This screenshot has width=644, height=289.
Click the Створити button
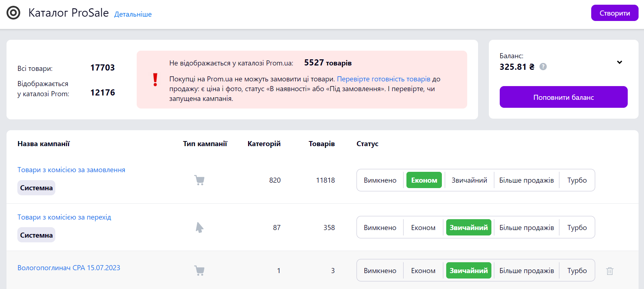(615, 13)
